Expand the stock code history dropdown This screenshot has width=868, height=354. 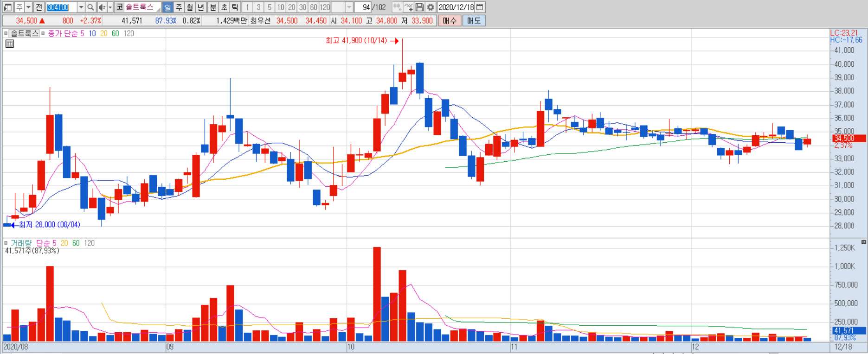point(81,7)
